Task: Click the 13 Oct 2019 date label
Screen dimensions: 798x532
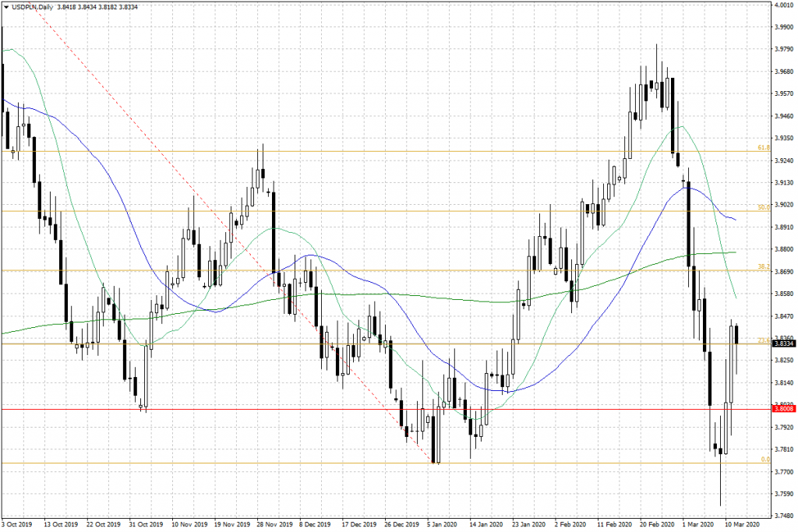Action: [x=61, y=524]
